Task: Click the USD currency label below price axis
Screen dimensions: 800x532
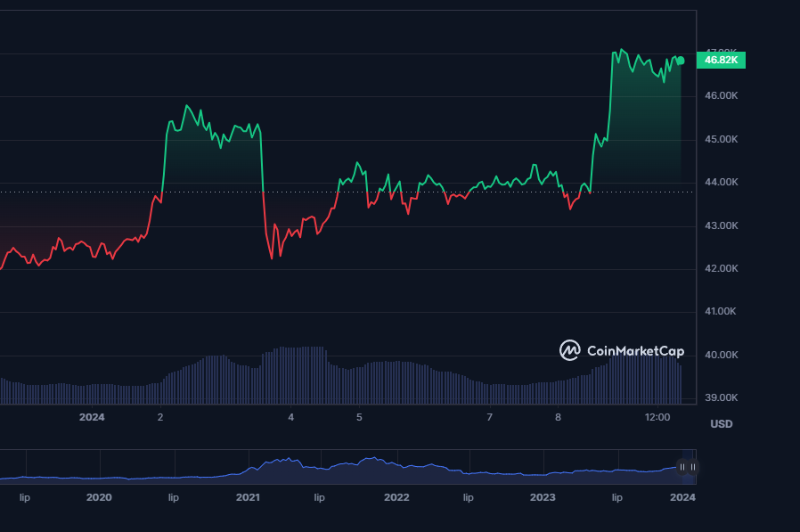Action: 721,424
